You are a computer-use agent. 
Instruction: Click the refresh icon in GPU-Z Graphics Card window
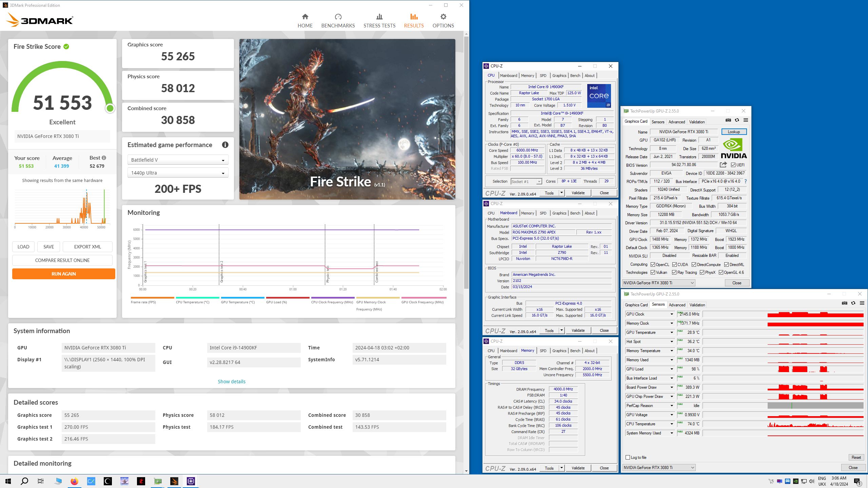[737, 120]
